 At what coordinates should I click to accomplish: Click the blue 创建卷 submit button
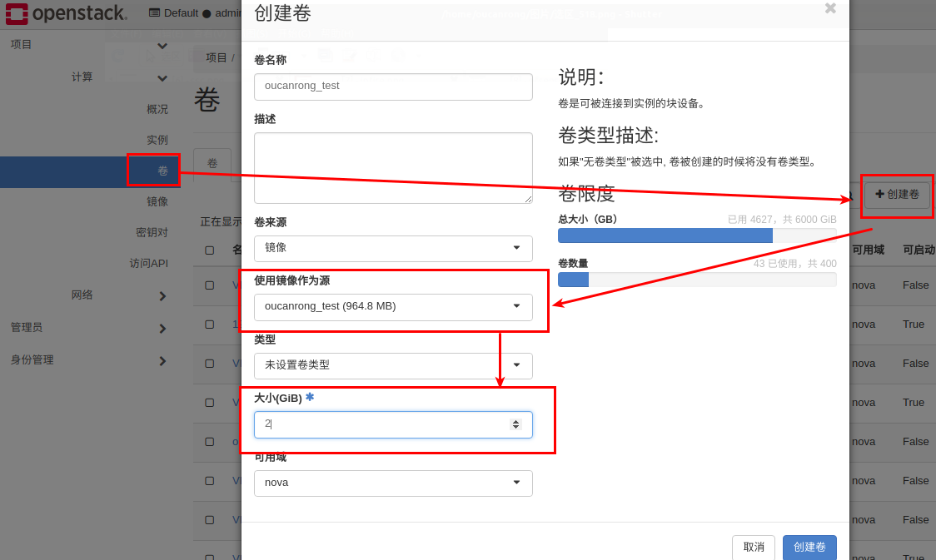click(x=809, y=547)
